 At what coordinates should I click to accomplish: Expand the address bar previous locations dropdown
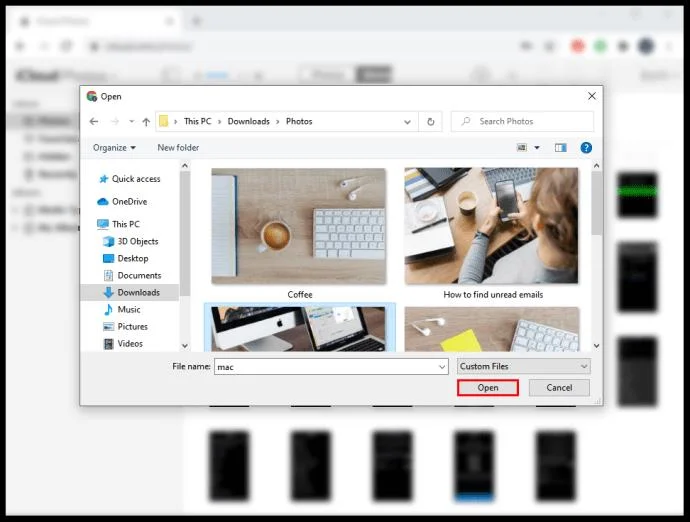click(407, 122)
